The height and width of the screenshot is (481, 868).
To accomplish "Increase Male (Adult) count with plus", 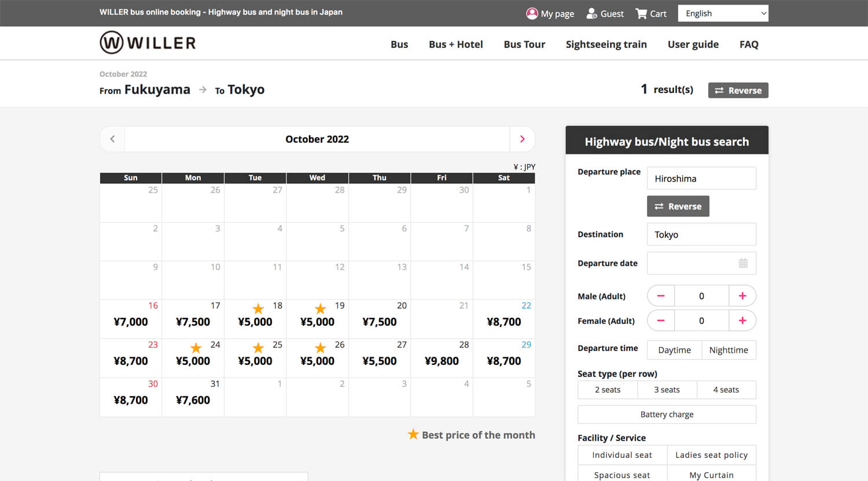I will pyautogui.click(x=742, y=296).
